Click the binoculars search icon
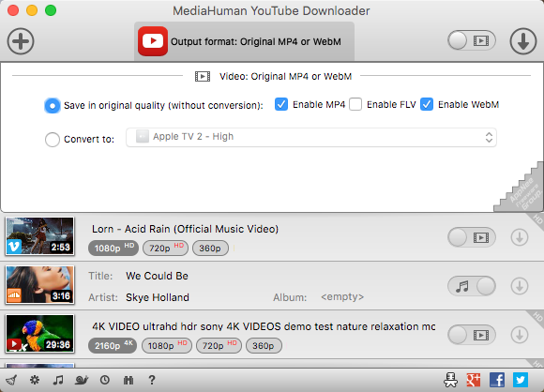This screenshot has width=544, height=392. coord(128,380)
